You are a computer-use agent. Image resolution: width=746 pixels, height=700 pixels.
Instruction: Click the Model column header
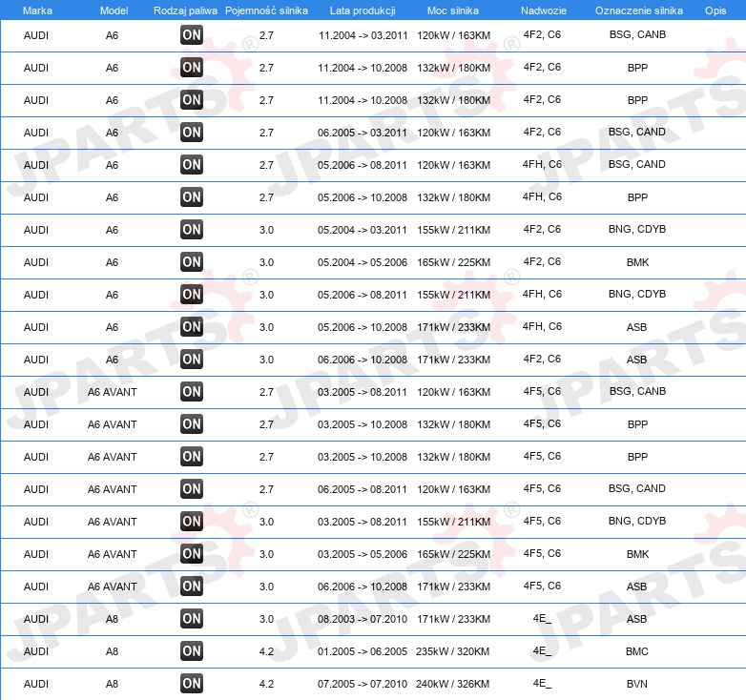(114, 10)
